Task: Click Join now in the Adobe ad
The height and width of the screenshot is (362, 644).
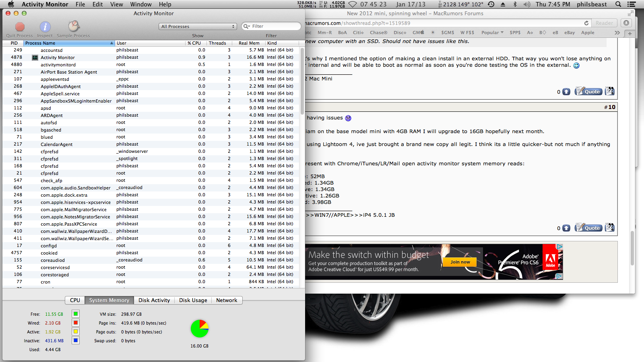Action: pyautogui.click(x=460, y=262)
